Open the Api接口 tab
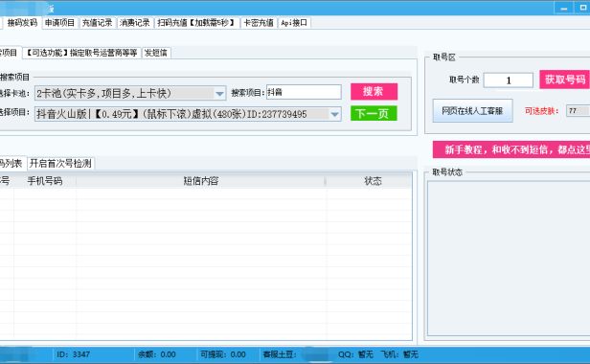 [x=294, y=23]
